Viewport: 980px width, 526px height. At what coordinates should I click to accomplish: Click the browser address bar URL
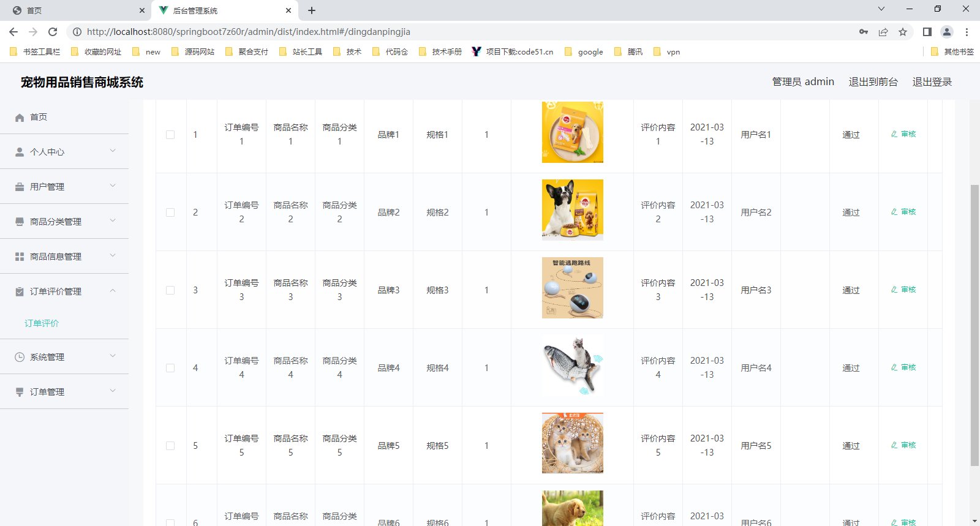249,32
